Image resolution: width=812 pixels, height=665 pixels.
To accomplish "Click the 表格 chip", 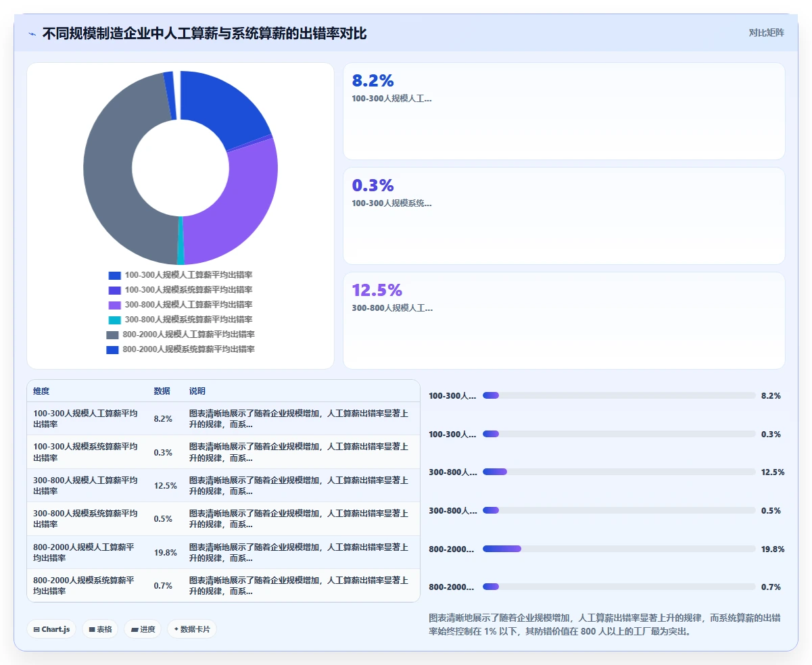I will coord(100,629).
